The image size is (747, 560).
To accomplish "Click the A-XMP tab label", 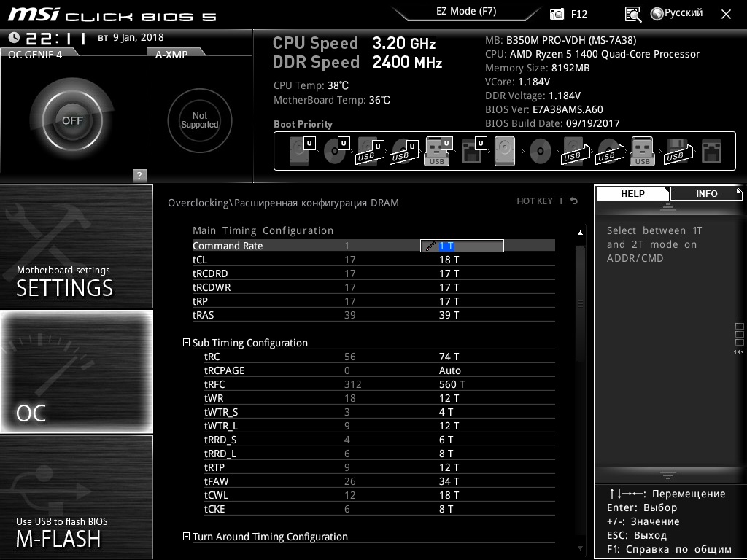I will tap(171, 55).
